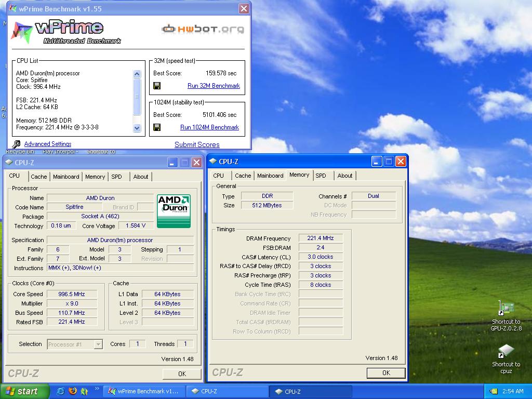Click the Size 512 MBytes field
Screen dimensions: 532x399
[267, 205]
